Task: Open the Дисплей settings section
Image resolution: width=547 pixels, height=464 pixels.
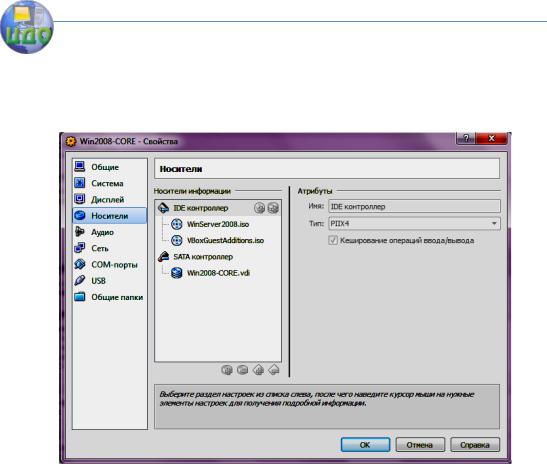Action: tap(110, 200)
